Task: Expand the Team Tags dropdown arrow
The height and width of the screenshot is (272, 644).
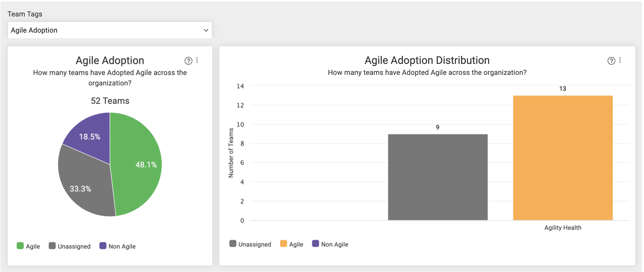Action: (206, 30)
